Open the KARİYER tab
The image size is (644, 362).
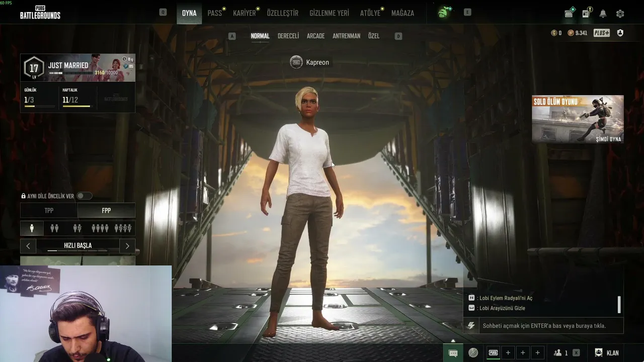click(245, 13)
